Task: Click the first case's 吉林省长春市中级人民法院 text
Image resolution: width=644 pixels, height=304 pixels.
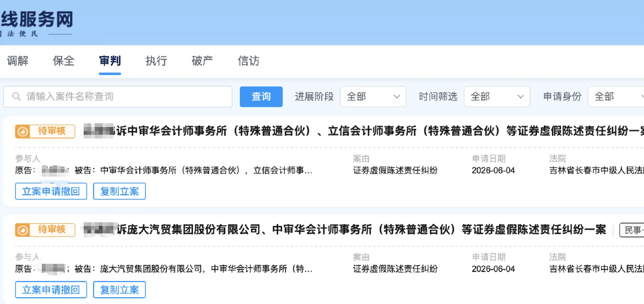Action: tap(596, 170)
